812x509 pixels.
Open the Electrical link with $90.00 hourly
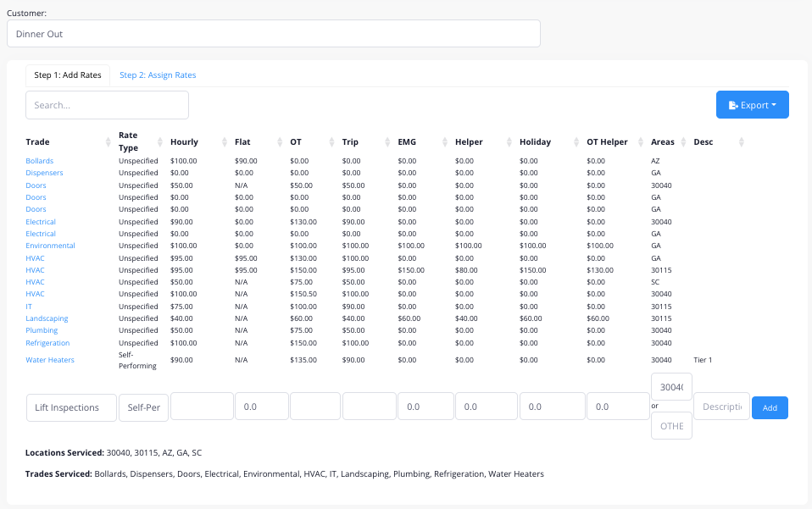41,221
